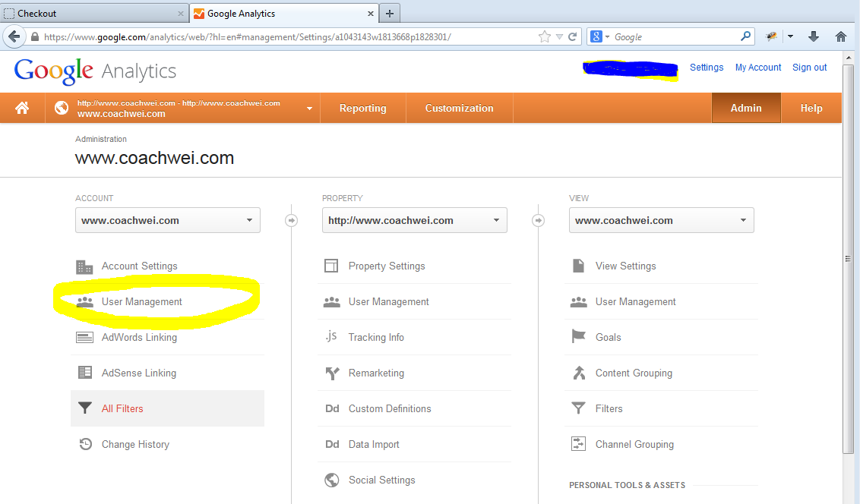
Task: Expand the ACCOUNT www.coachwei.com dropdown
Action: coord(167,220)
